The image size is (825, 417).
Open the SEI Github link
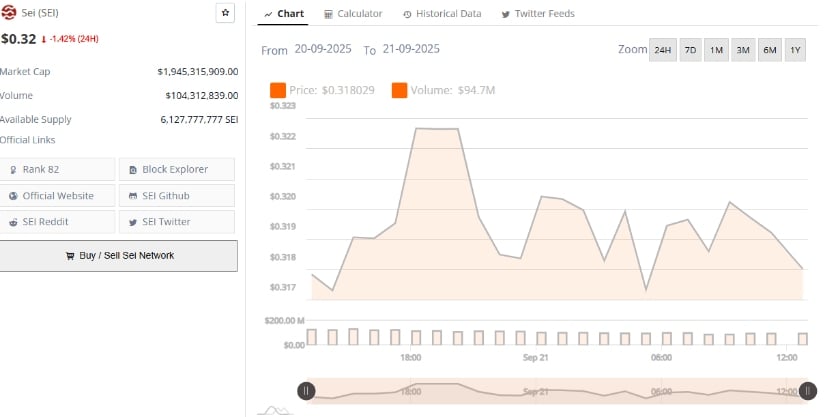[177, 196]
